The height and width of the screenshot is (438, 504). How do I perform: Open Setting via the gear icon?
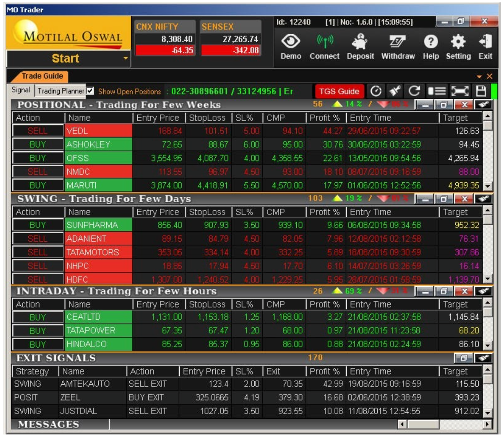click(x=458, y=42)
